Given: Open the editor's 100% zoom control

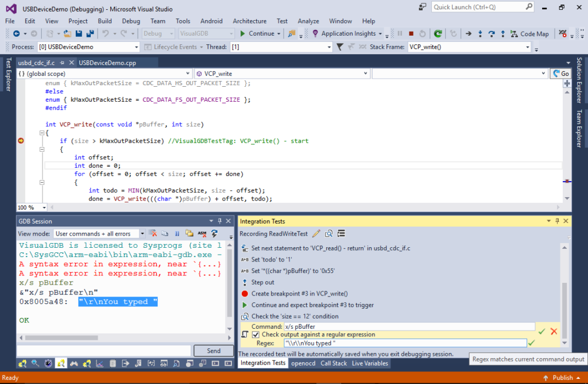Looking at the screenshot, I should coord(32,207).
